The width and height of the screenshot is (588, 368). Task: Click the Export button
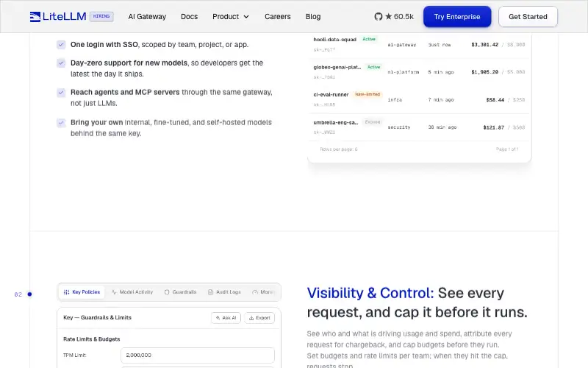tap(259, 318)
